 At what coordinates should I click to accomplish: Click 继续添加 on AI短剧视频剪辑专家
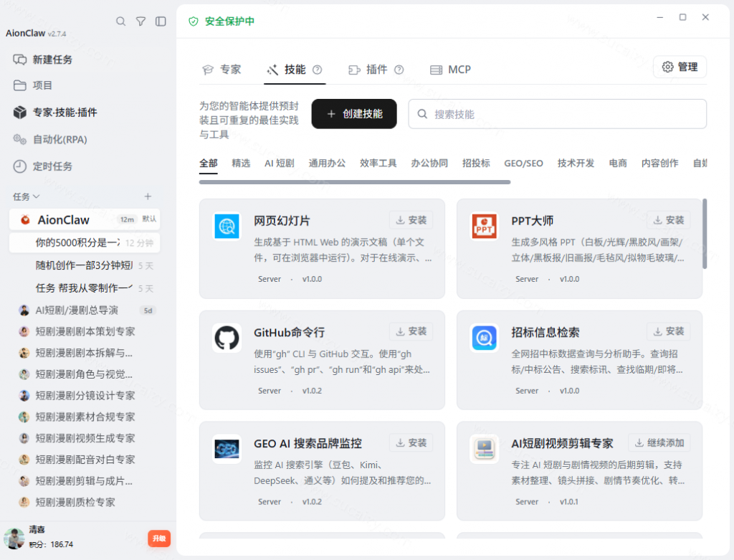pos(659,443)
